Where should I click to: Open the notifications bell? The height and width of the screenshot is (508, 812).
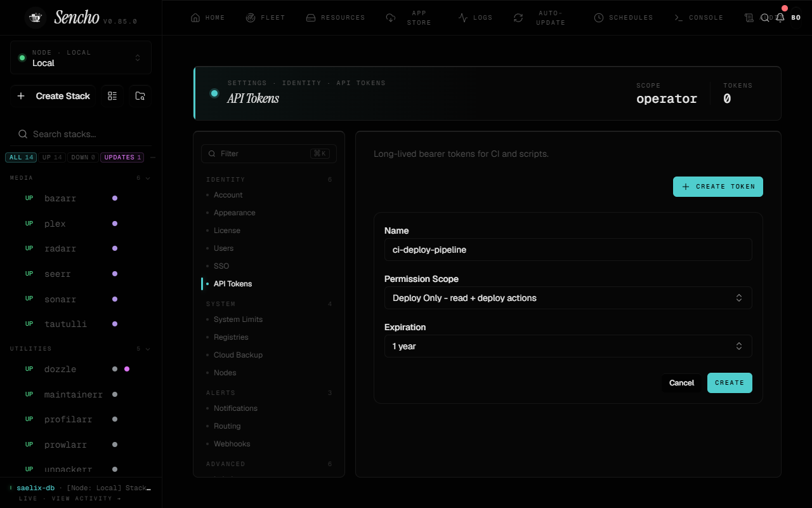pos(780,18)
